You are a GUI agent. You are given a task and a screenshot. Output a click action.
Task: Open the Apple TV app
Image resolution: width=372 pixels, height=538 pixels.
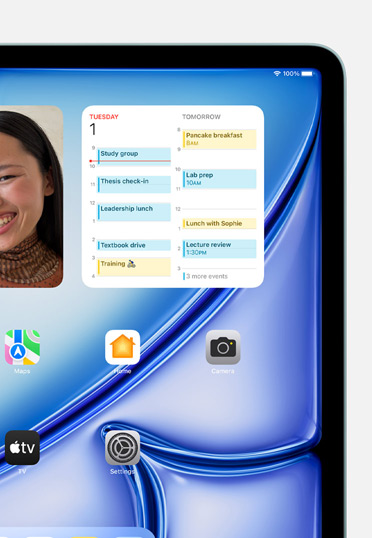coord(22,447)
